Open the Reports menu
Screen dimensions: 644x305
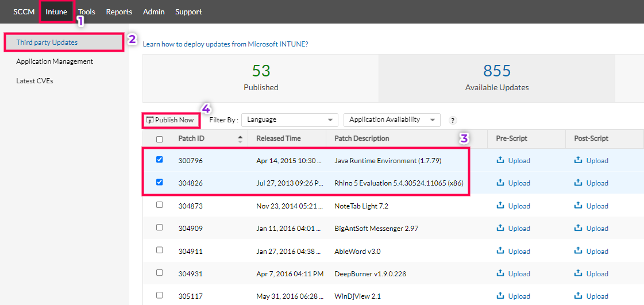(119, 11)
